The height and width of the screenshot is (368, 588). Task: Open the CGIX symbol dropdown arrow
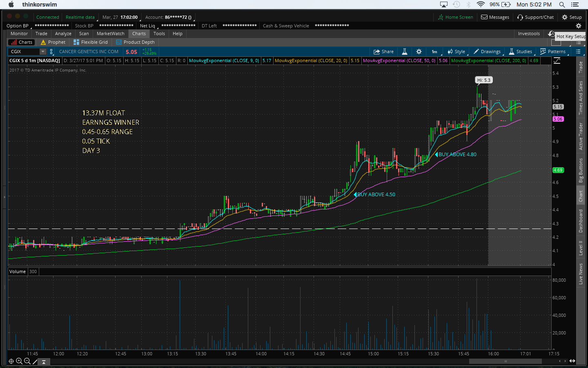pyautogui.click(x=42, y=52)
